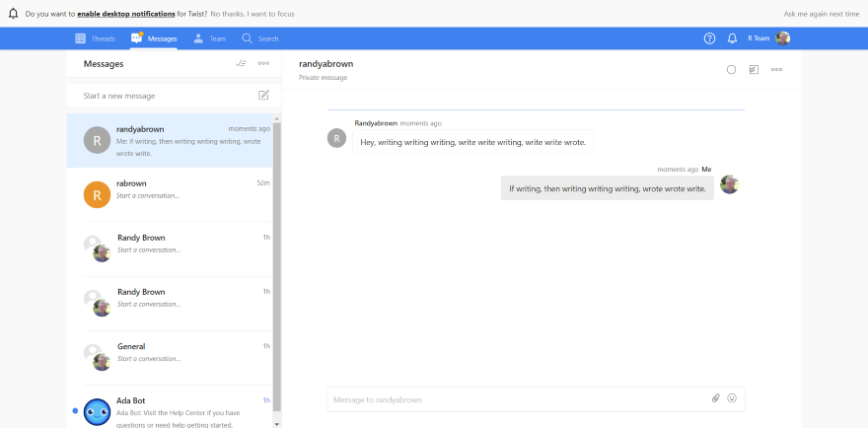
Task: Open Messages panel more options dots
Action: 263,64
